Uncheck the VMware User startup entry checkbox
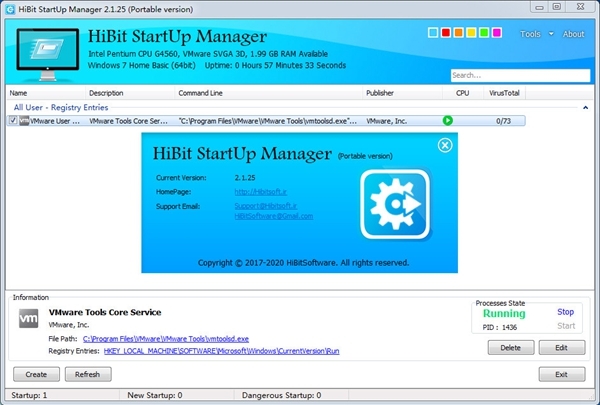 tap(13, 121)
